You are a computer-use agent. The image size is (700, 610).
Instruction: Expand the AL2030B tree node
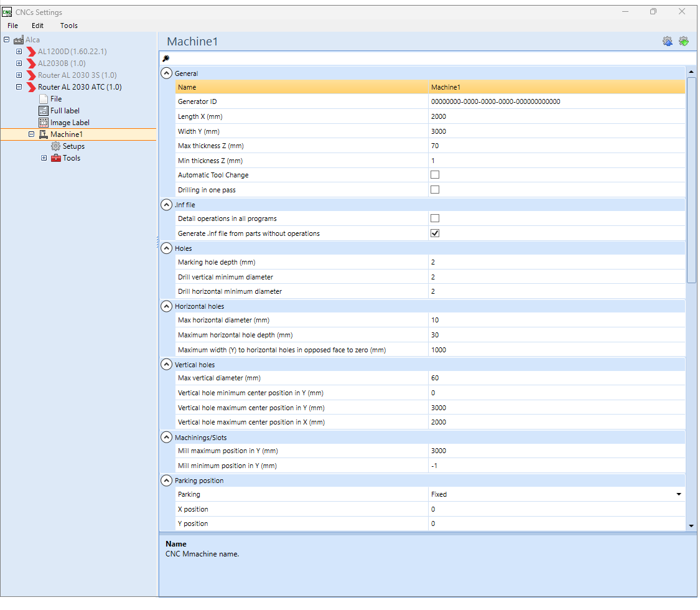tap(19, 63)
